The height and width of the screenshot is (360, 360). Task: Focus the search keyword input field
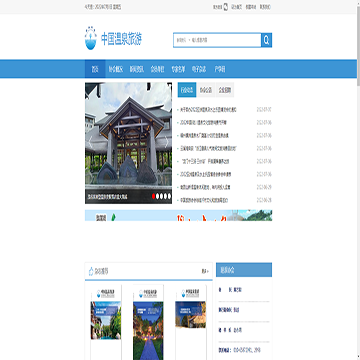(x=226, y=40)
